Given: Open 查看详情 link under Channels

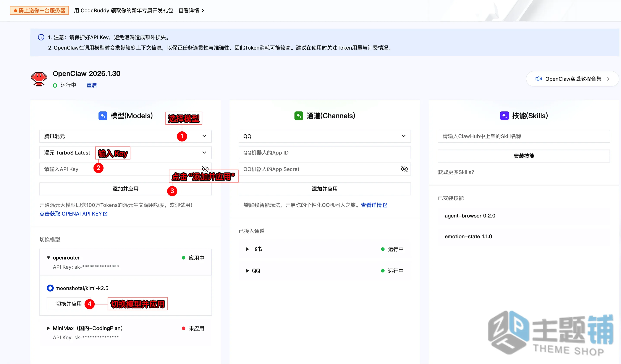Looking at the screenshot, I should [x=374, y=205].
